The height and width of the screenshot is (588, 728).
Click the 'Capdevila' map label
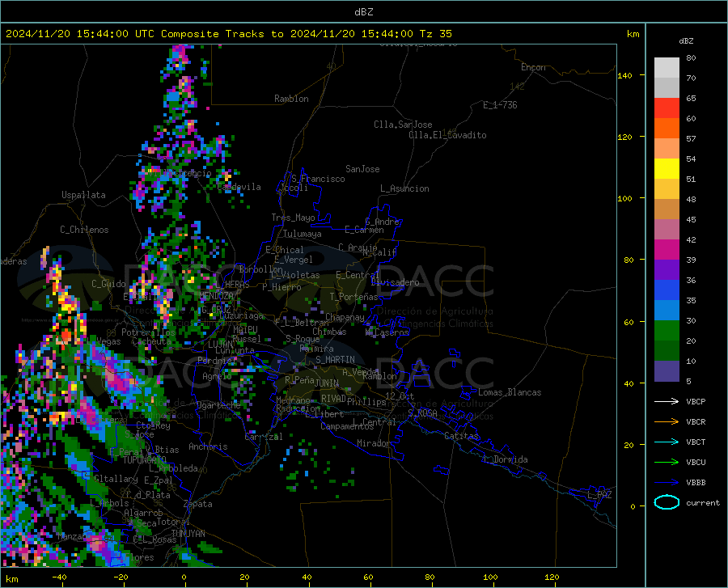(239, 187)
